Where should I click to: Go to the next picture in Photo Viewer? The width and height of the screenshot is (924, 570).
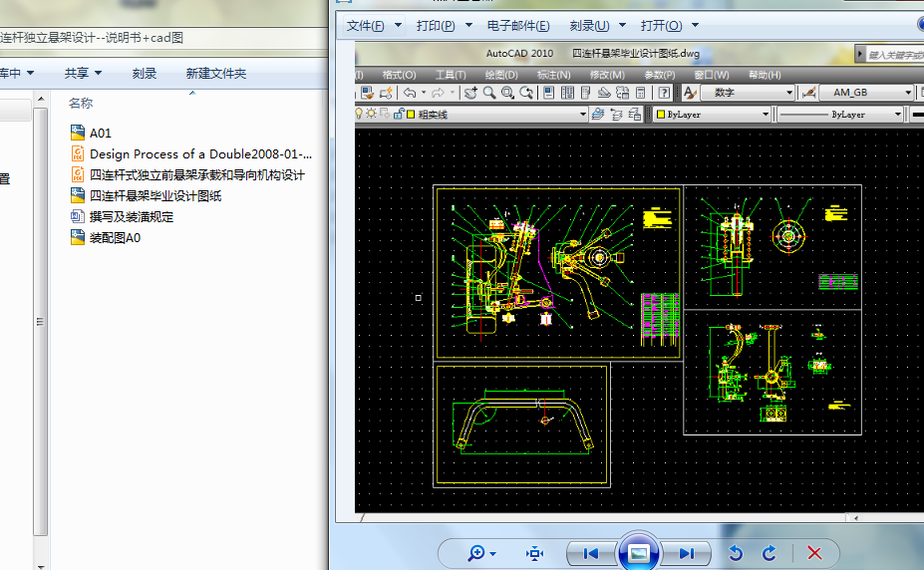[687, 553]
